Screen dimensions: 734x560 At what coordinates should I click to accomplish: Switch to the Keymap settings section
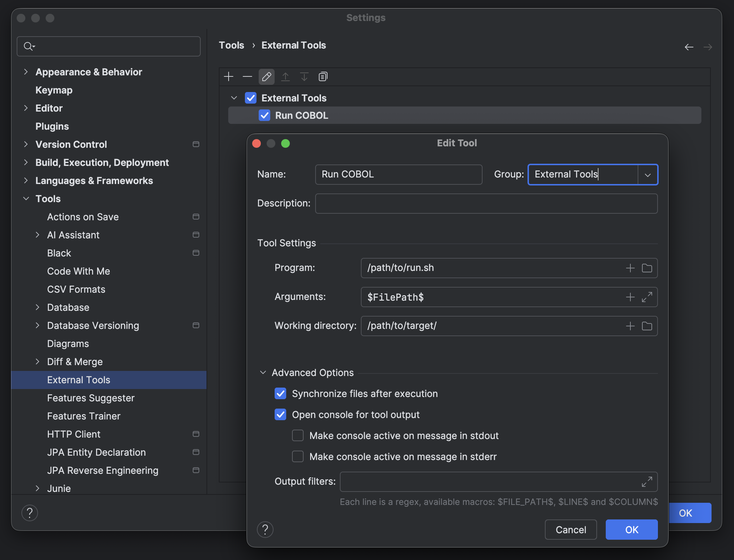(x=54, y=90)
